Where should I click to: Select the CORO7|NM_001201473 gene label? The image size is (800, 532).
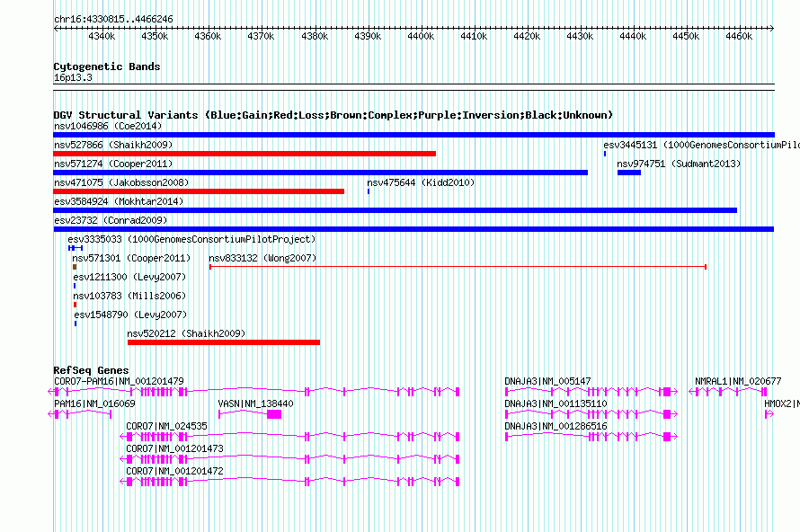(174, 448)
